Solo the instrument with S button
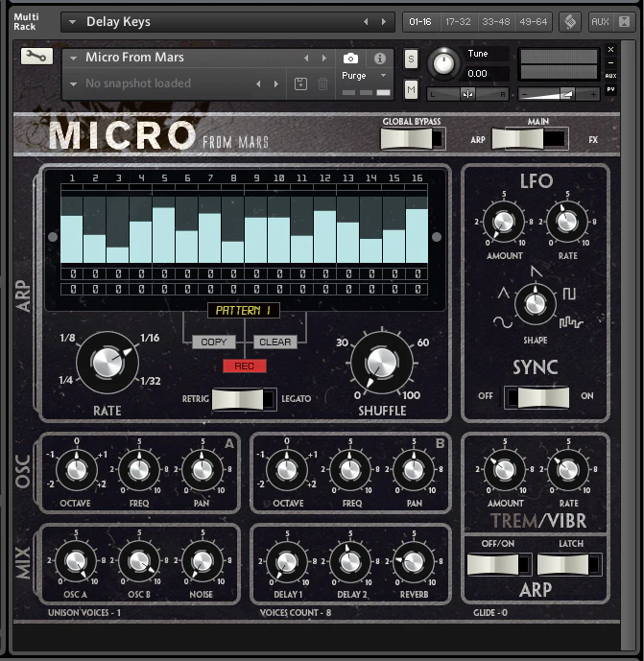The image size is (644, 661). point(411,59)
